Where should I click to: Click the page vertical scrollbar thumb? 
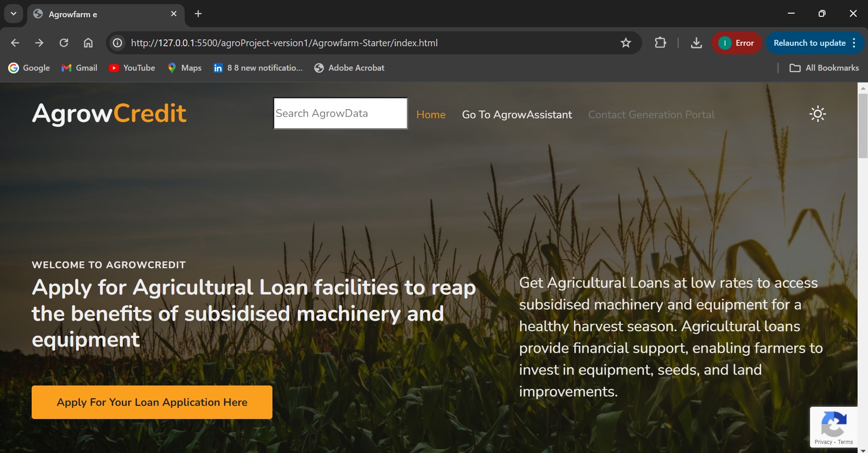863,126
